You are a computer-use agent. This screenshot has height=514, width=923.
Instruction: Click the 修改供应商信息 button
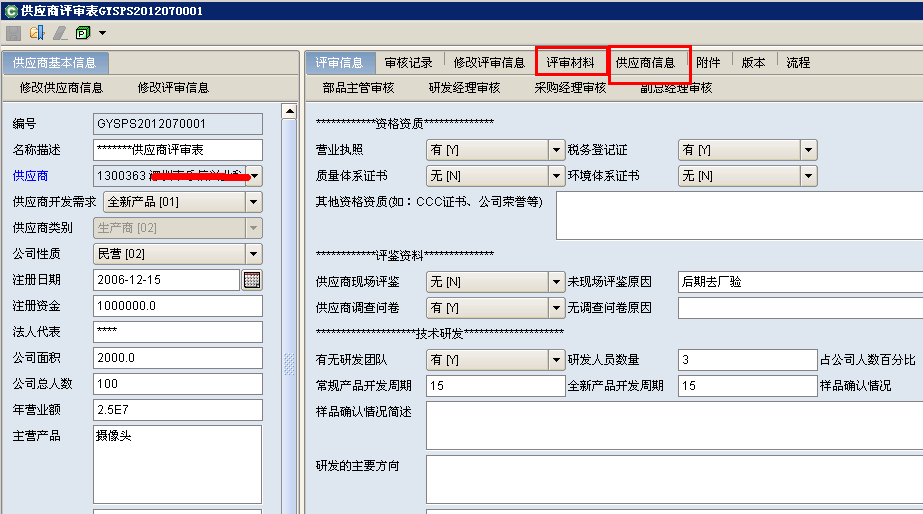[x=61, y=88]
